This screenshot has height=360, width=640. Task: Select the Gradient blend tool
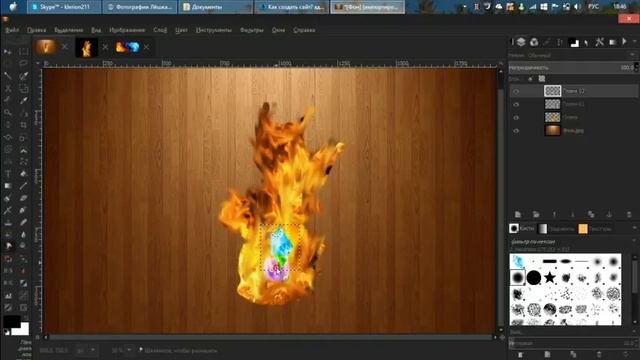(x=8, y=186)
